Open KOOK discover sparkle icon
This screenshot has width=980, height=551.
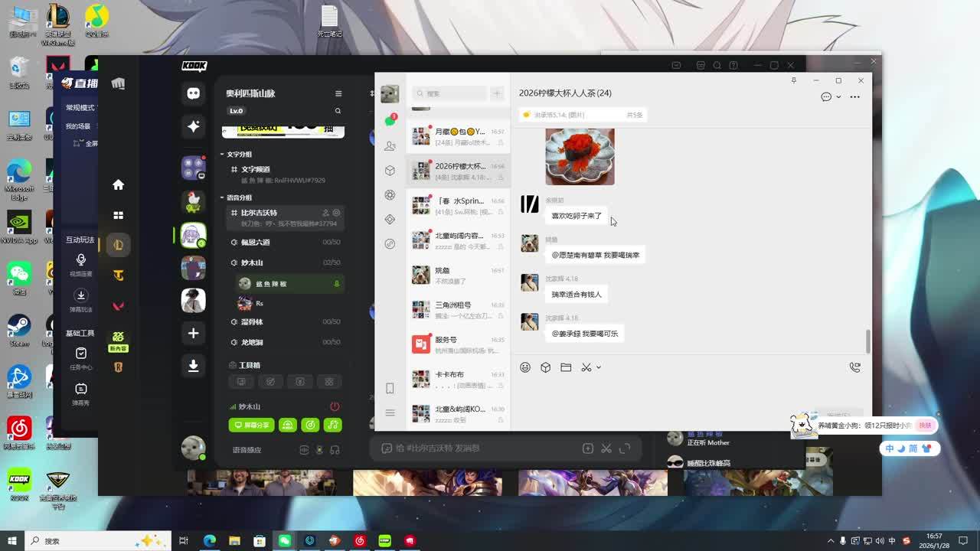point(193,126)
